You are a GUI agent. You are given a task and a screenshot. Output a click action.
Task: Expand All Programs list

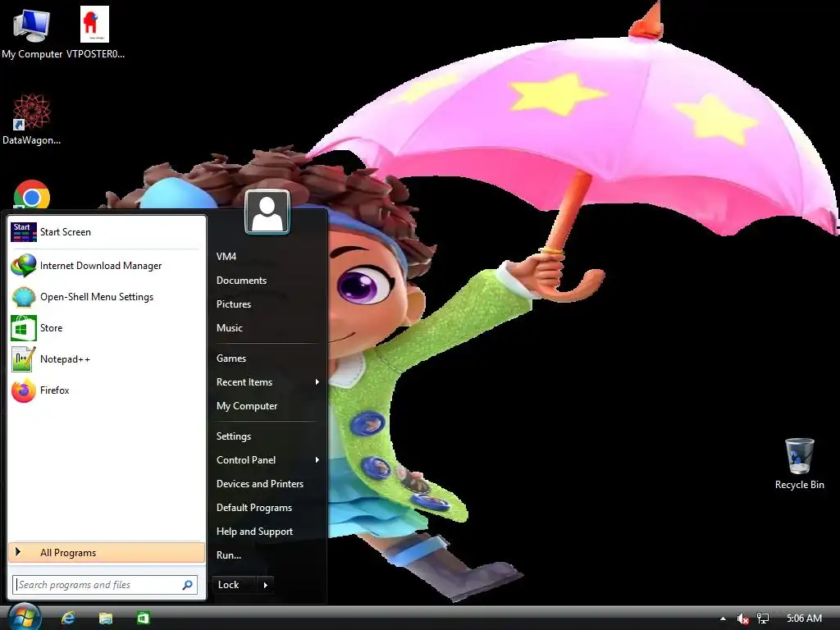pyautogui.click(x=107, y=553)
